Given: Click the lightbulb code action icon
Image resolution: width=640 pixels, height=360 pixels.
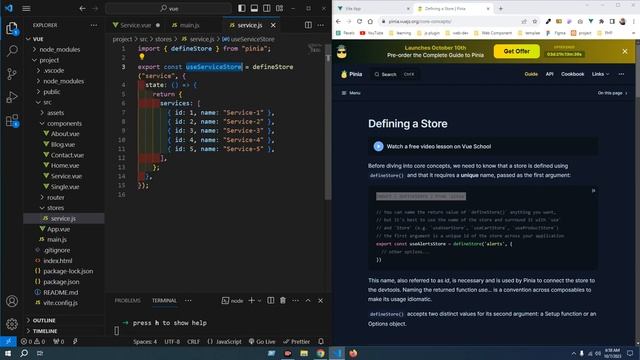Looking at the screenshot, I should (x=142, y=57).
